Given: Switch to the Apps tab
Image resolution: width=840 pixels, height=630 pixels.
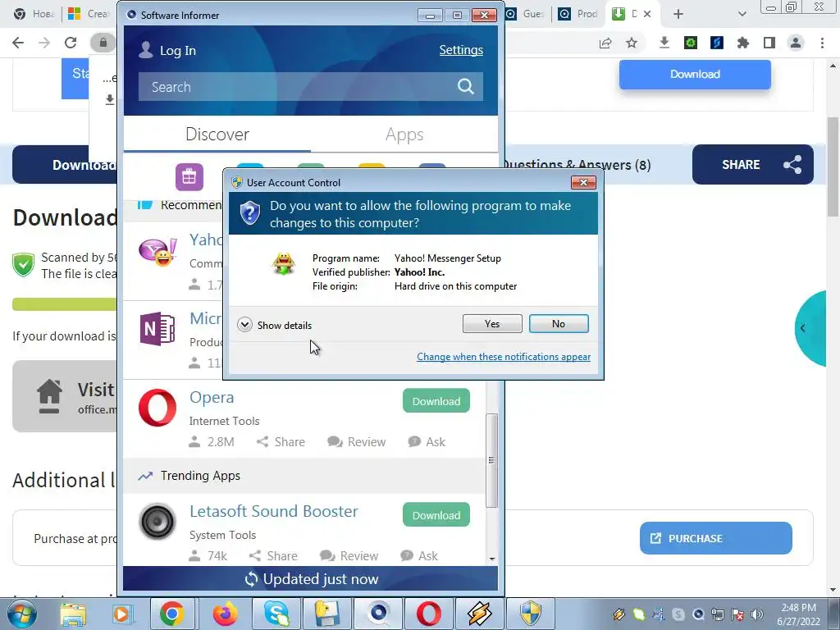Looking at the screenshot, I should (x=404, y=134).
